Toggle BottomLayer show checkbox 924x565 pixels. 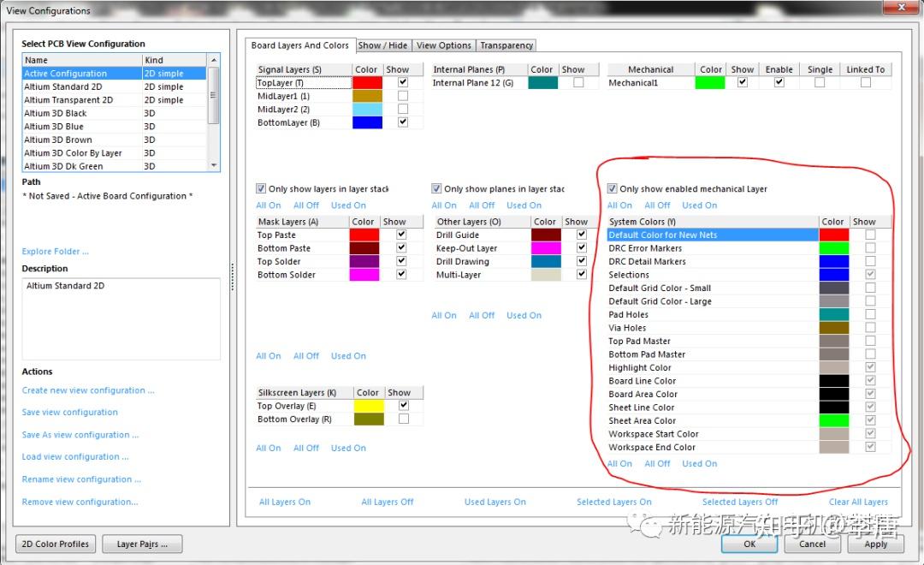tap(403, 122)
